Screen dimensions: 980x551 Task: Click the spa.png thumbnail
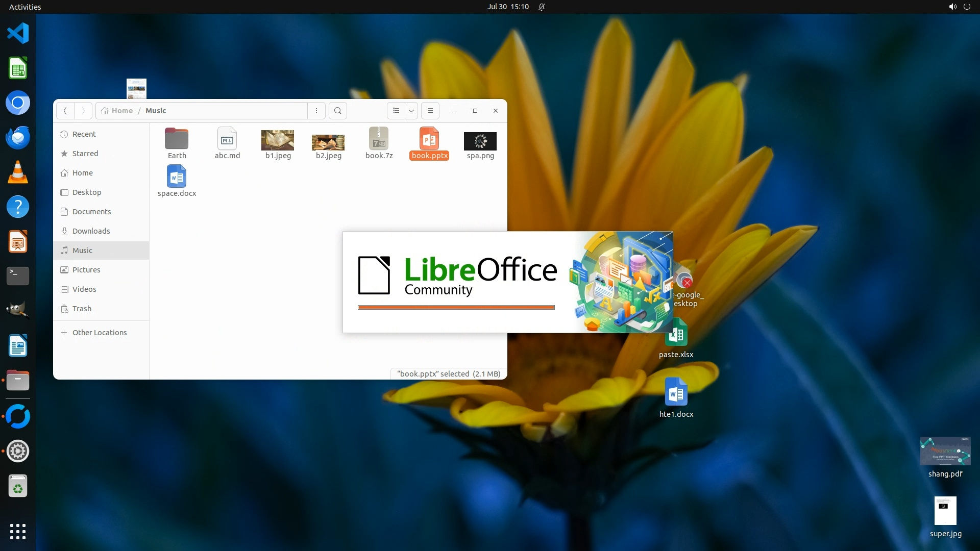[480, 141]
